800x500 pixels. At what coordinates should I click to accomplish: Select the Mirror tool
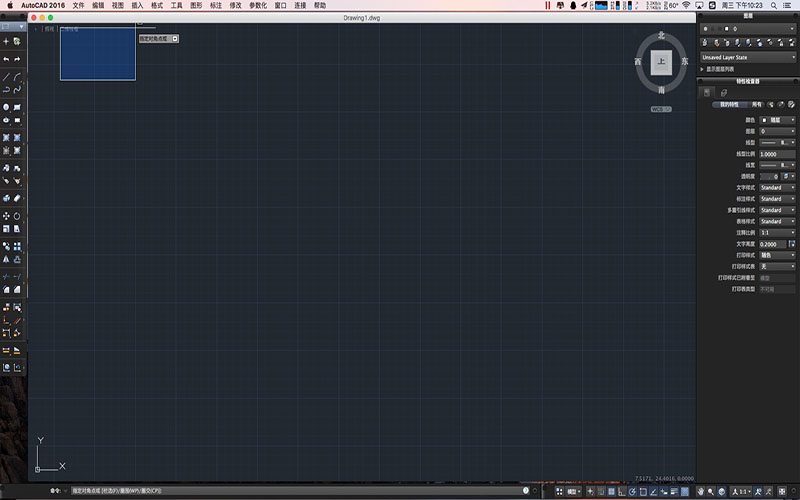pyautogui.click(x=6, y=259)
